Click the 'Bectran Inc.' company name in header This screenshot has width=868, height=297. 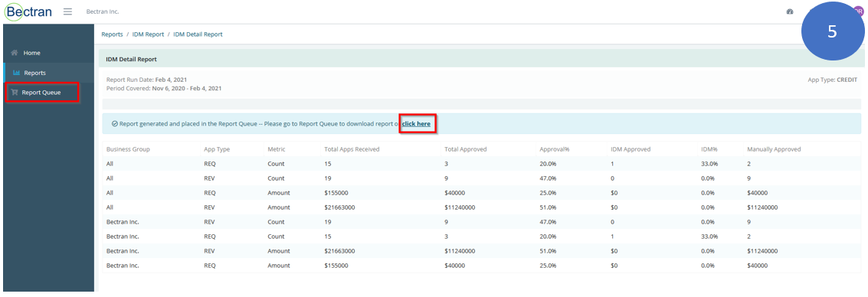coord(103,11)
